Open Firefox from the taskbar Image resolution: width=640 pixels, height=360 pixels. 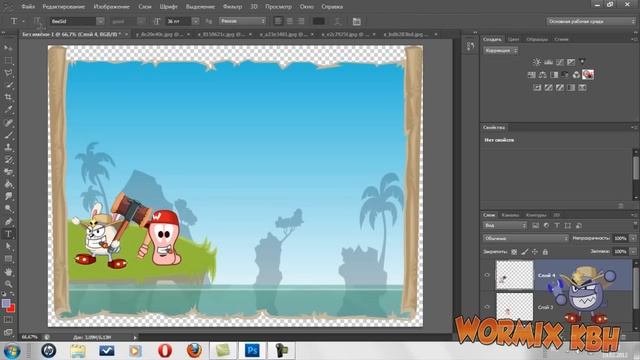194,351
